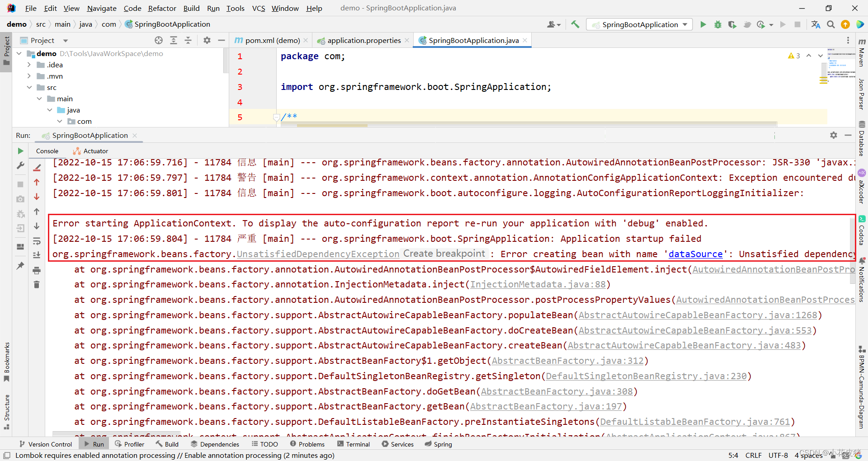Collapse the src folder
Image resolution: width=868 pixels, height=461 pixels.
click(29, 87)
